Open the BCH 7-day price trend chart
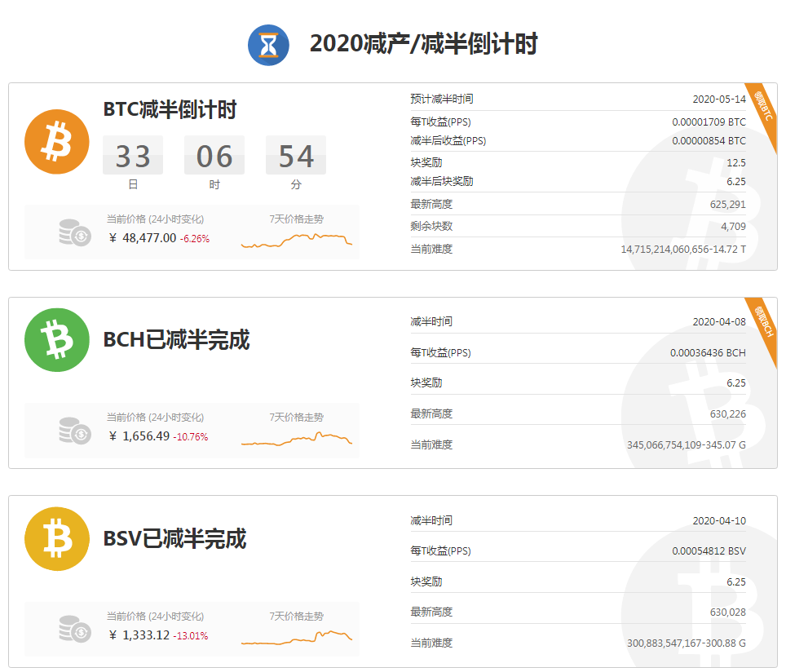The width and height of the screenshot is (786, 672). [x=297, y=439]
